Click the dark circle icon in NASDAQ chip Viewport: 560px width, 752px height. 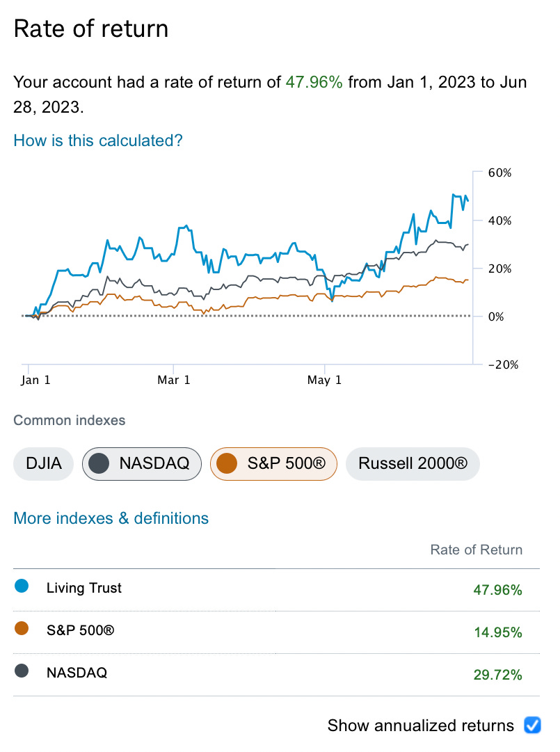point(101,463)
